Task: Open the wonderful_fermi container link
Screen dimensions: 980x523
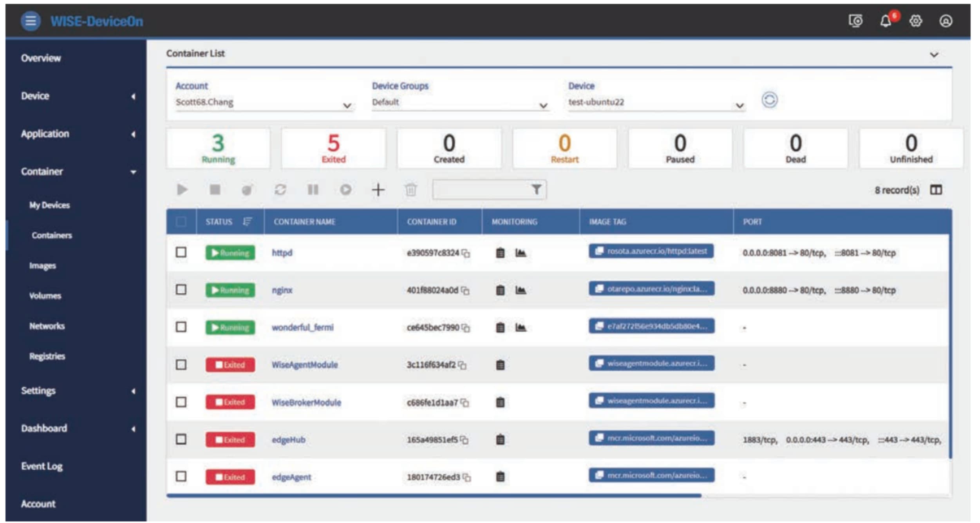Action: pyautogui.click(x=302, y=327)
